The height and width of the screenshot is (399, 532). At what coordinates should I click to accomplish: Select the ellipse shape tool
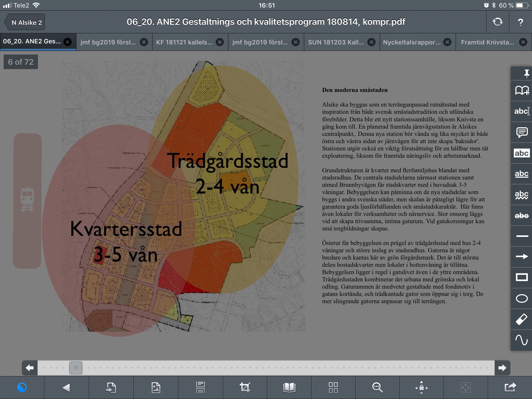(x=521, y=298)
